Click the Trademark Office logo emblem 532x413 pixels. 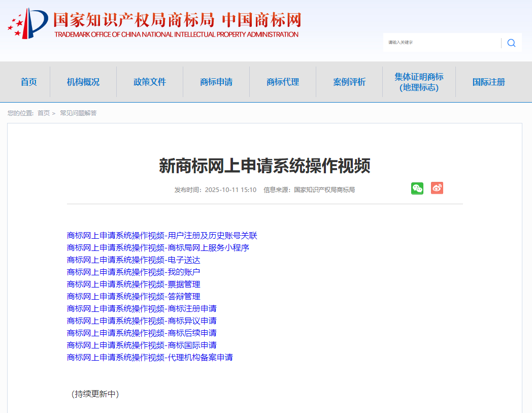coord(28,23)
